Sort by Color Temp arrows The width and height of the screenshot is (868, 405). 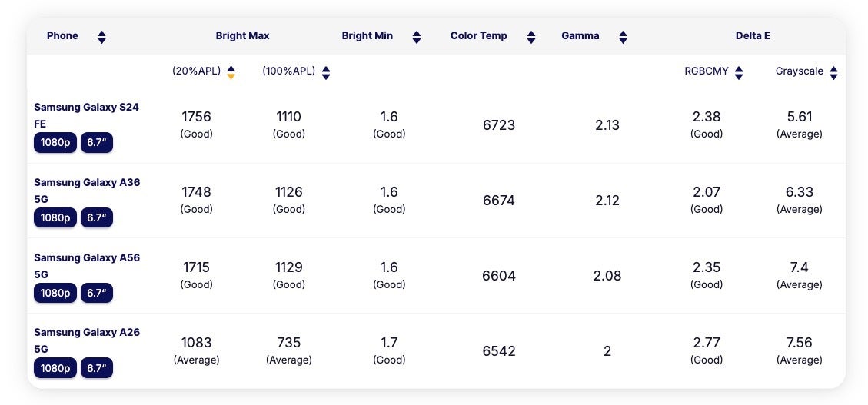(x=530, y=37)
